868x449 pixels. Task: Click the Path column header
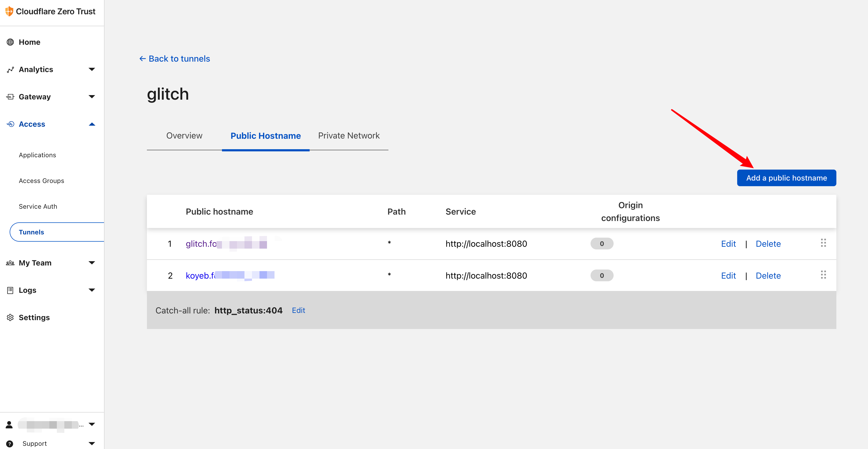point(396,212)
